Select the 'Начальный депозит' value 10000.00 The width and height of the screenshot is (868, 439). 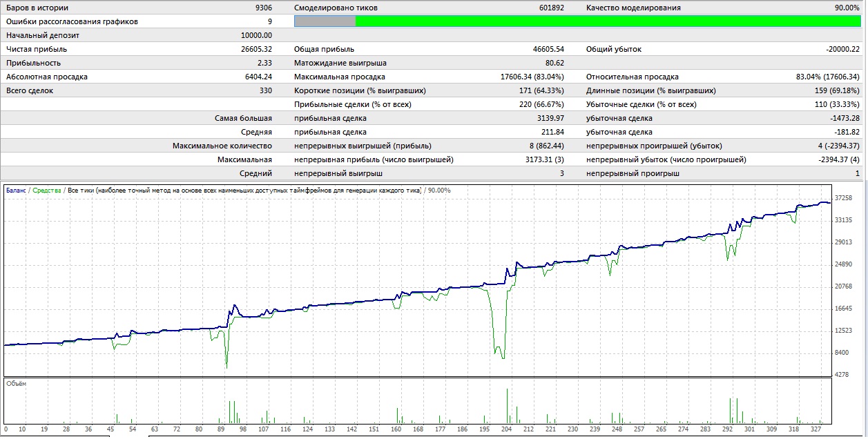(255, 35)
